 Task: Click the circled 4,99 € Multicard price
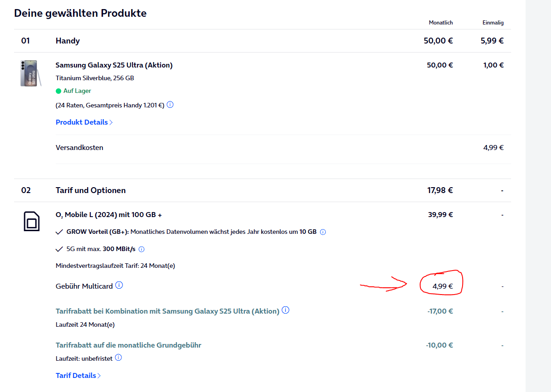click(443, 286)
